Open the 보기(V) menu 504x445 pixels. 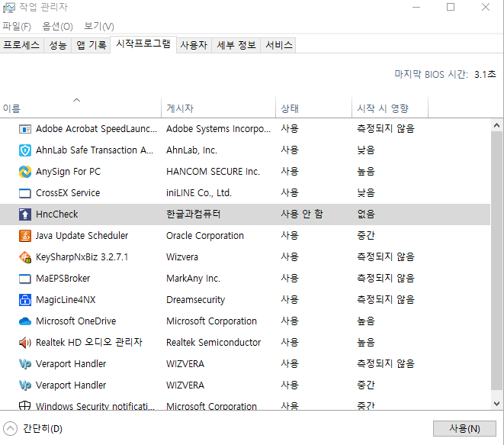coord(99,26)
